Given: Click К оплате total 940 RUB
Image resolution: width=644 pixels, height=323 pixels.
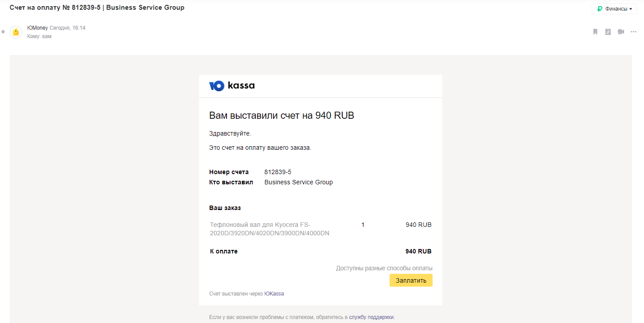Looking at the screenshot, I should tap(418, 251).
